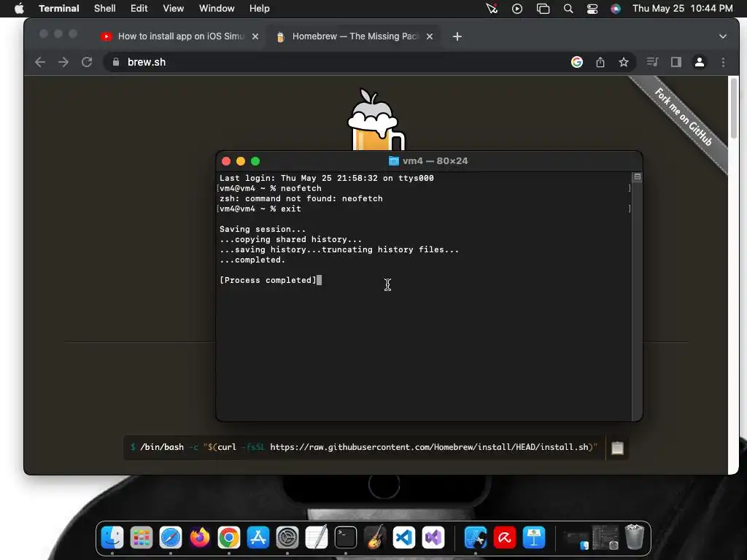
Task: Go back in Chrome
Action: coord(40,62)
